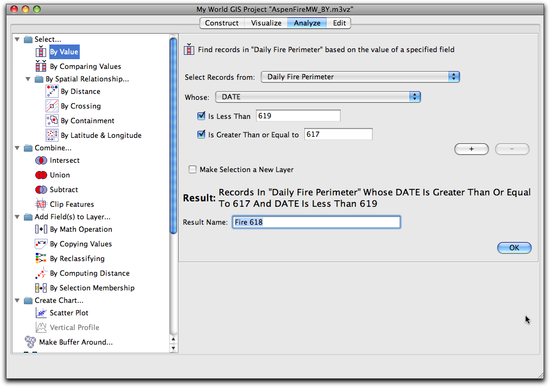
Task: Switch to the Visualize tab
Action: point(266,23)
